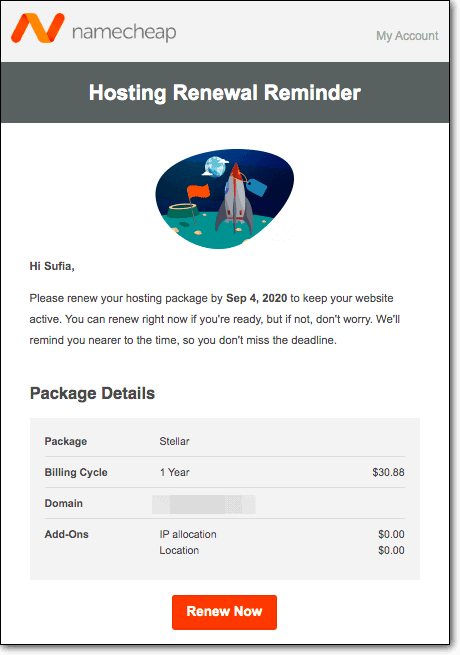The height and width of the screenshot is (655, 460).
Task: Click the greeting Hi Sufia
Action: [52, 266]
